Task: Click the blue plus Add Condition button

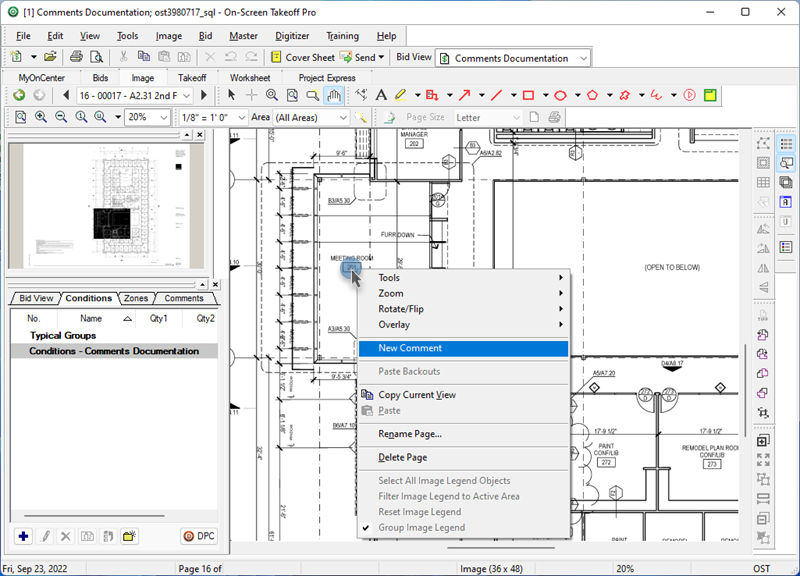Action: pos(23,536)
